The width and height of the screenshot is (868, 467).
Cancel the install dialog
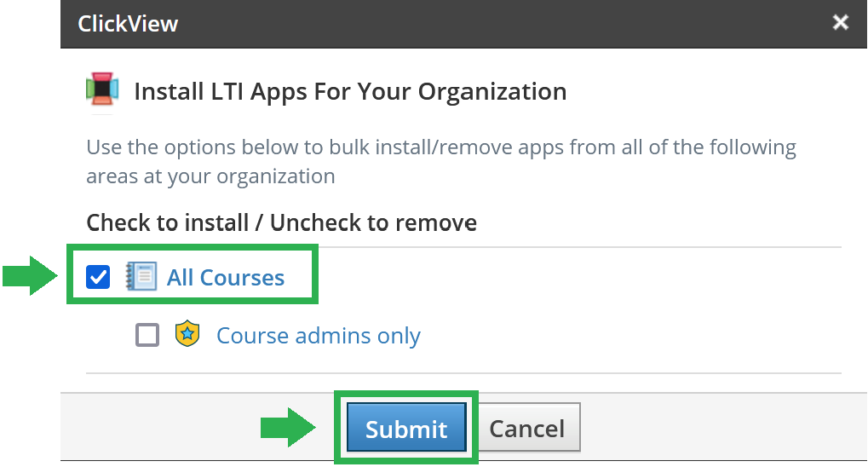point(527,427)
